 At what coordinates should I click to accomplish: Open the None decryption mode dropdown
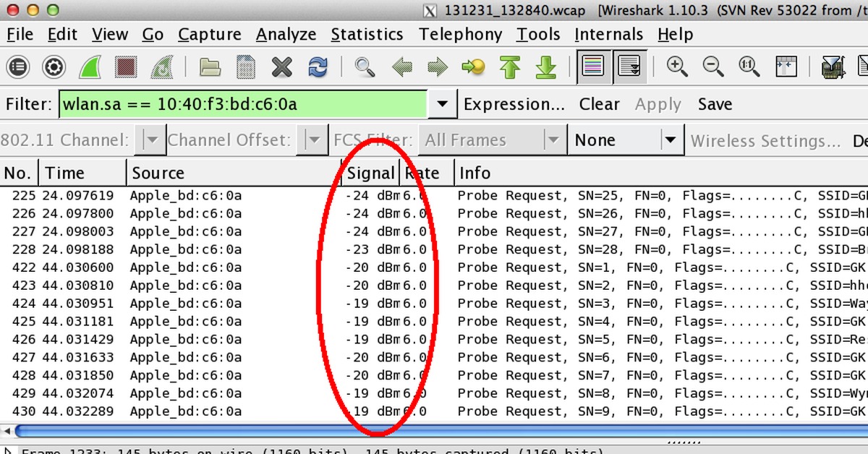[626, 140]
